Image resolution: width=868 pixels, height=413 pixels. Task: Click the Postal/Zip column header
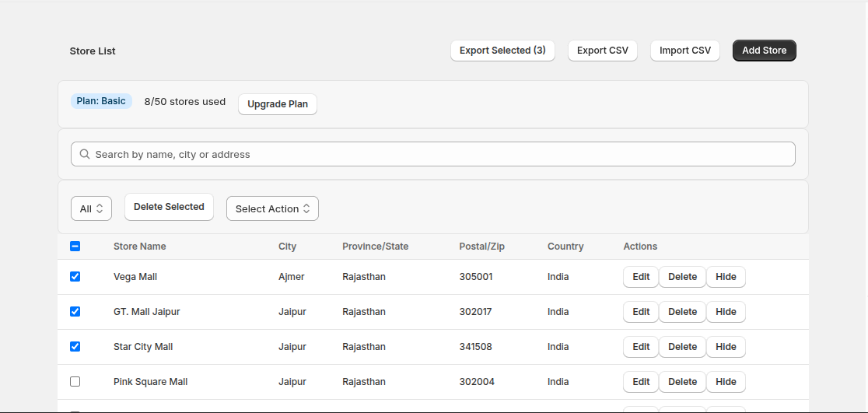481,247
